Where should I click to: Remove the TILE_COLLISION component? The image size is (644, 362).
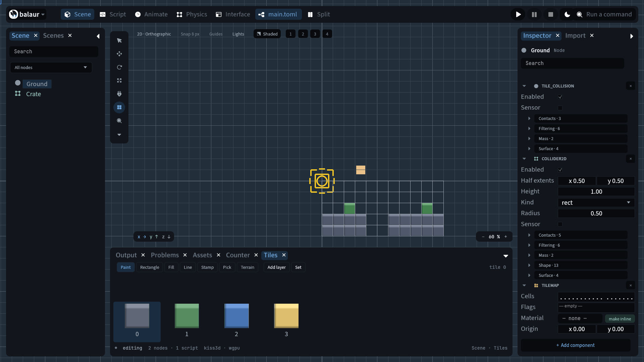coord(631,86)
